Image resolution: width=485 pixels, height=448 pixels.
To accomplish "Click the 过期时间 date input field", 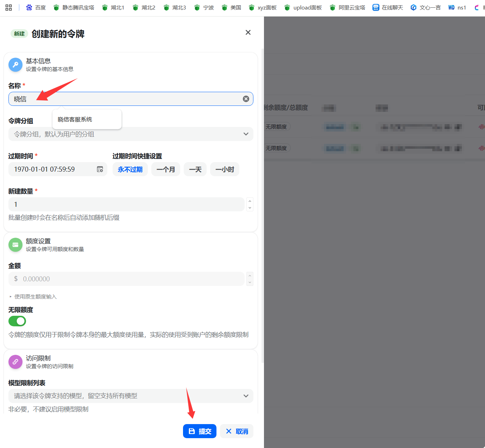I will [58, 169].
